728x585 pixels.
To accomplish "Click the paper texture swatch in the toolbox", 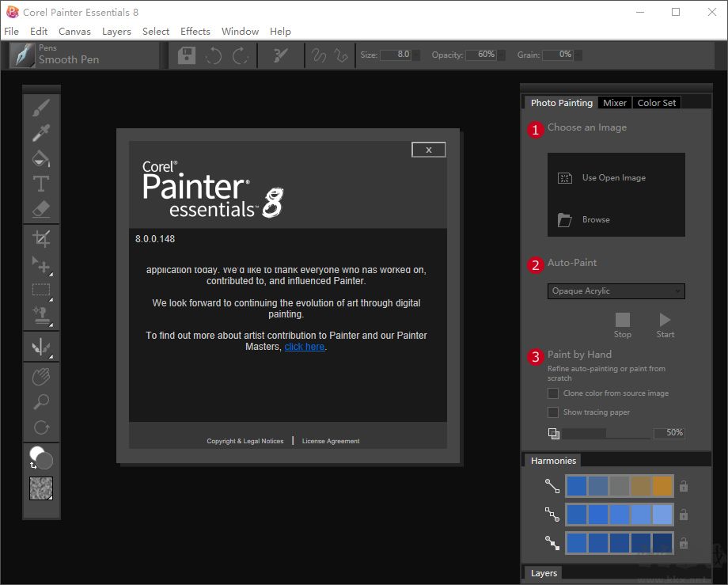I will pyautogui.click(x=41, y=489).
